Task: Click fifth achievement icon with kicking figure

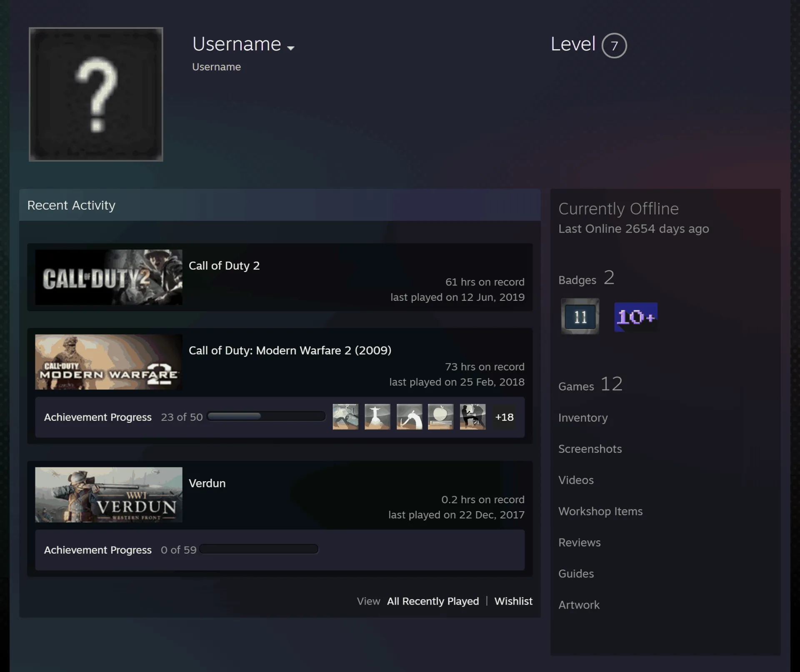Action: tap(473, 417)
